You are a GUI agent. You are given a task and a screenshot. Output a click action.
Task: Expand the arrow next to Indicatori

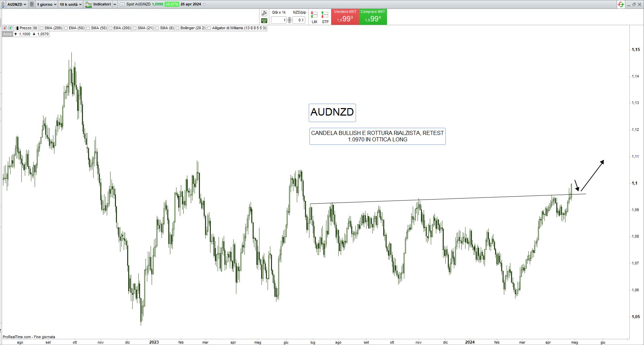click(115, 4)
